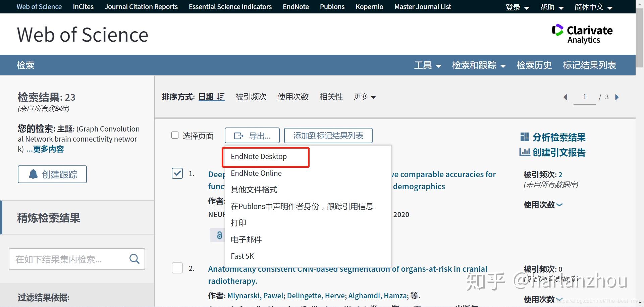Check the checkbox on result 2

point(177,268)
